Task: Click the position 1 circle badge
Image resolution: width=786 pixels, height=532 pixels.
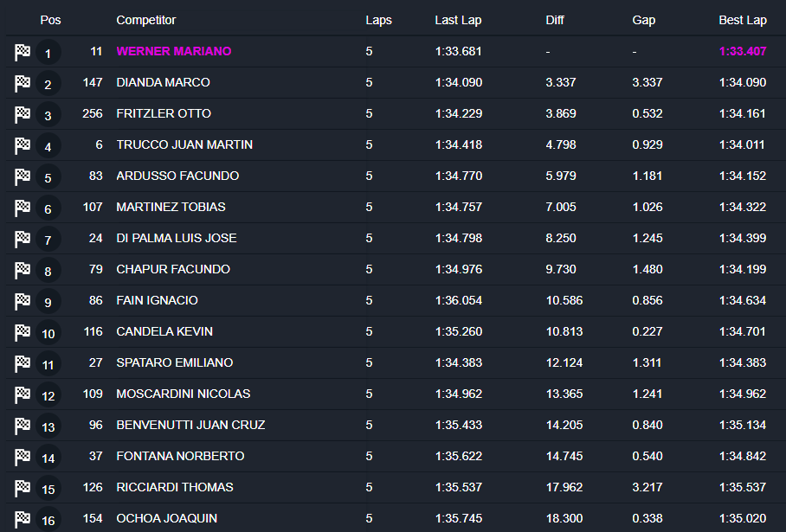Action: click(48, 52)
